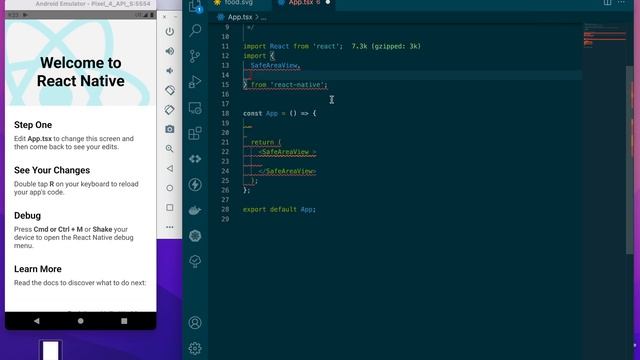Rotate emulator right
The image size is (640, 360).
170,109
